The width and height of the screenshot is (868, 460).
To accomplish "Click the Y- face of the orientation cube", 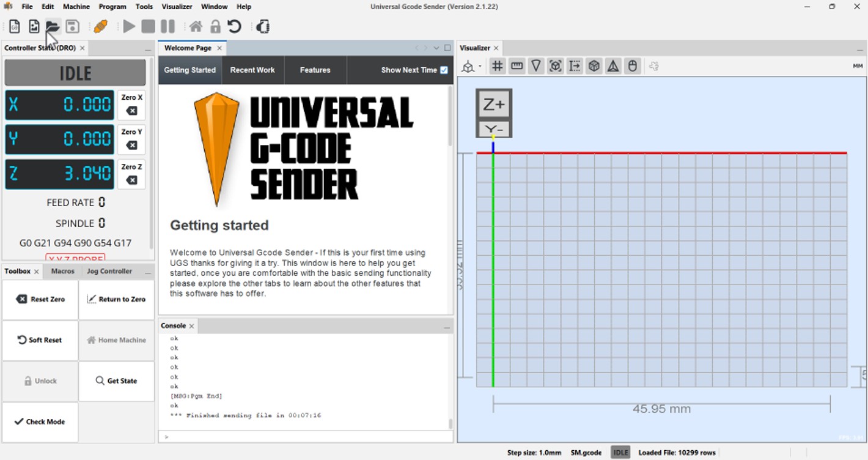I will [x=494, y=130].
